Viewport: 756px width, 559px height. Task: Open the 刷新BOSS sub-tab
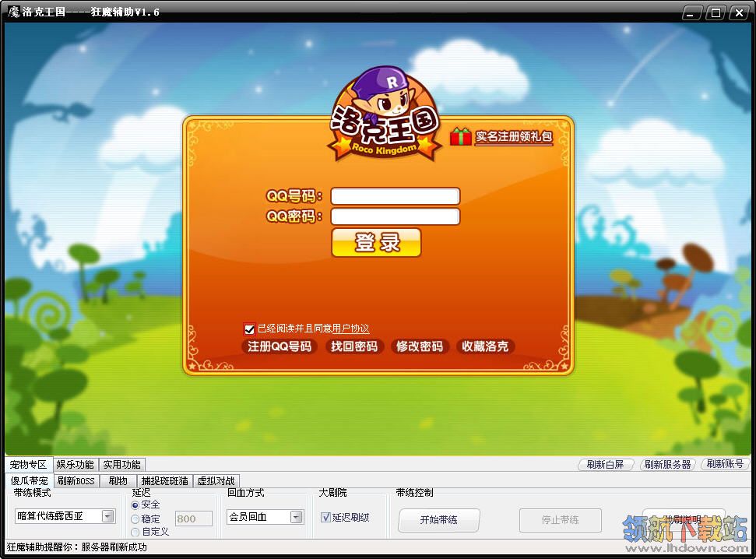pyautogui.click(x=76, y=481)
